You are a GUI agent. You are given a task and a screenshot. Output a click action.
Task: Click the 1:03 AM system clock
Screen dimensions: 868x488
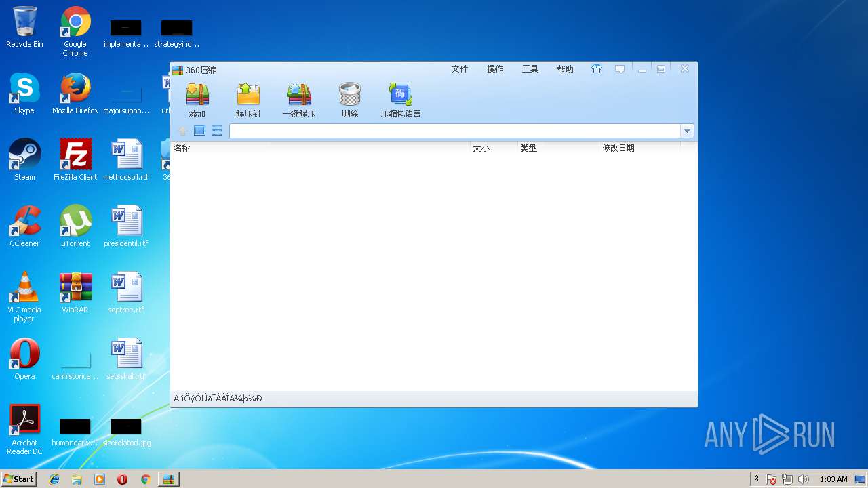tap(833, 479)
